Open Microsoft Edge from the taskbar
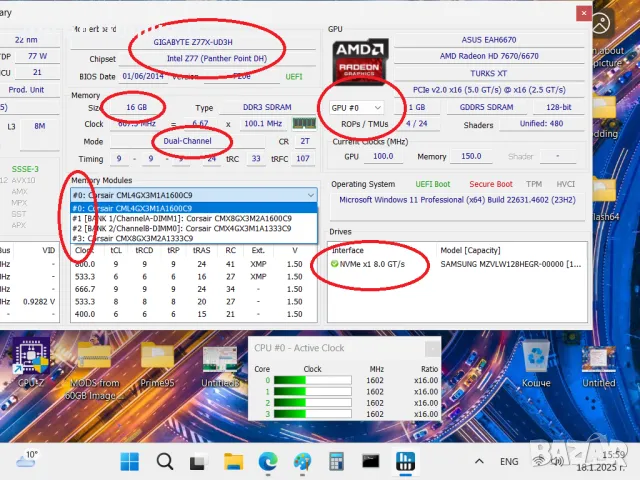640x480 pixels. click(x=268, y=462)
